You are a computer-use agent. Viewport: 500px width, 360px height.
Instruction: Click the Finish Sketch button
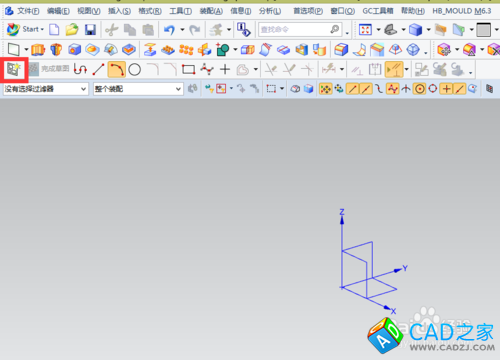(x=49, y=69)
